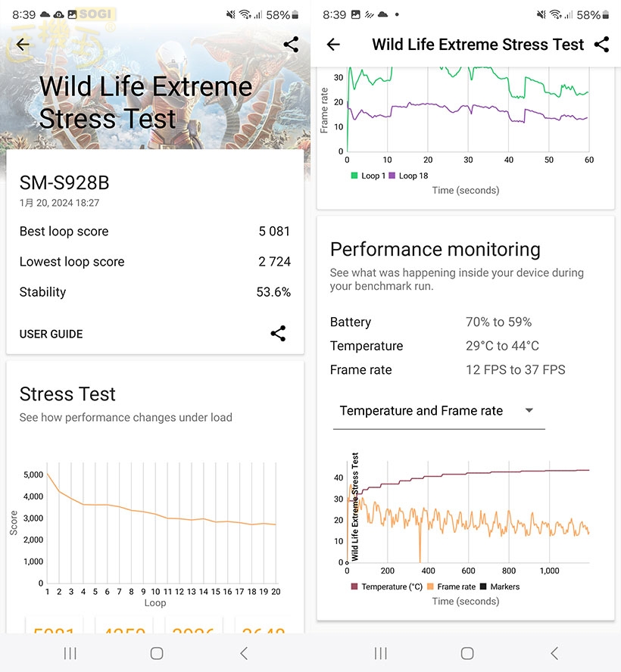This screenshot has width=621, height=672.
Task: Tap share icon beside right screen title
Action: click(601, 45)
